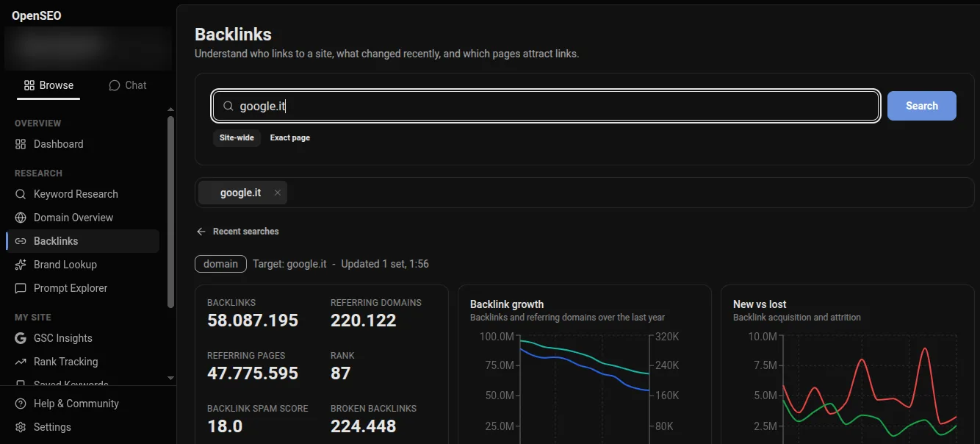Image resolution: width=980 pixels, height=444 pixels.
Task: Click the sidebar scrollbar thumb
Action: pos(171,212)
